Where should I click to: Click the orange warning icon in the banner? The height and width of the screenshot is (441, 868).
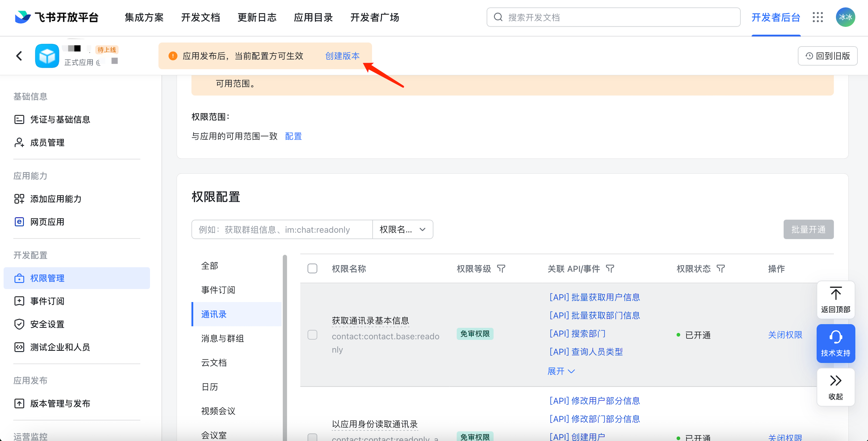pyautogui.click(x=173, y=56)
